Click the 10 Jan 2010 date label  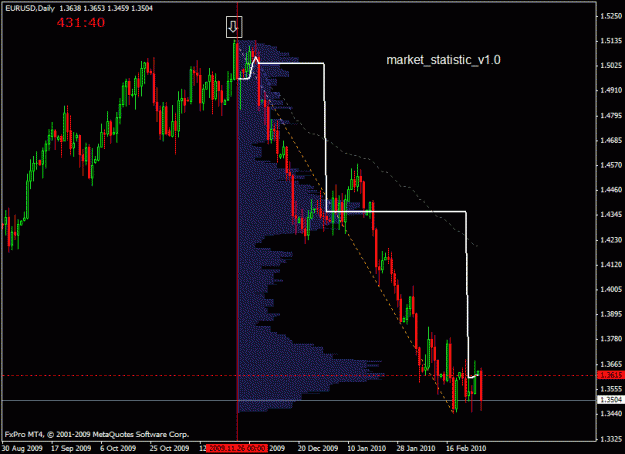pos(367,448)
